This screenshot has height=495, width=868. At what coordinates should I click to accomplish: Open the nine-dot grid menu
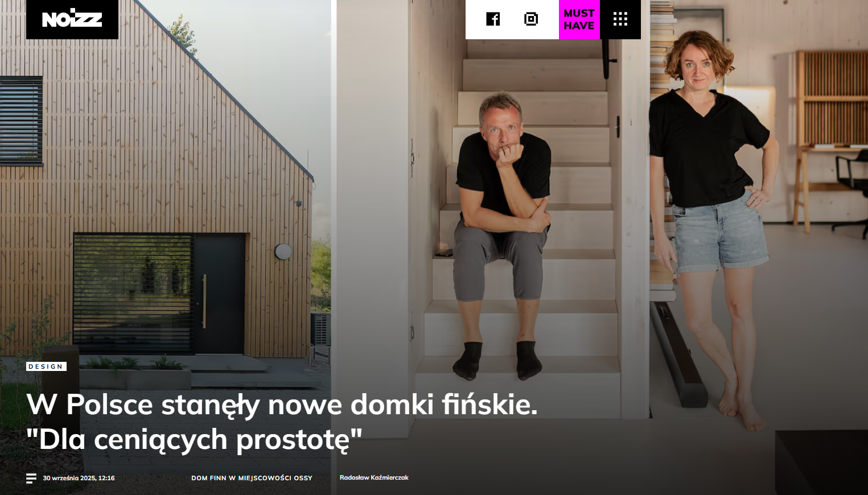tap(620, 19)
